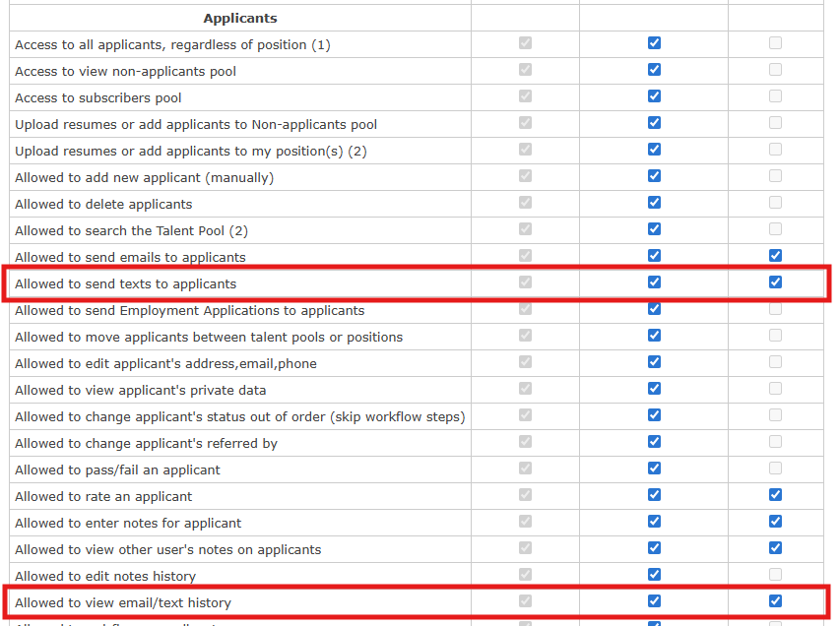Enable last-column box for change applicant's status out of order
The image size is (840, 626).
coord(775,415)
